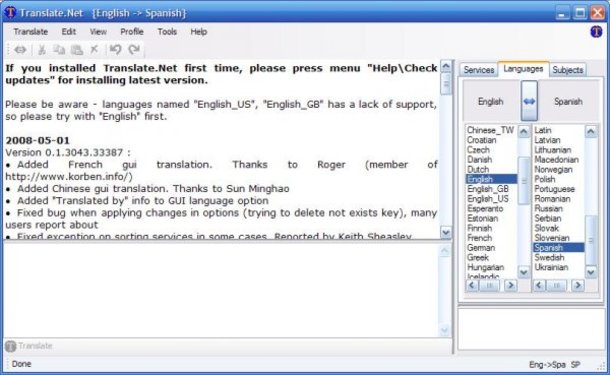
Task: Click the Delete X toolbar icon
Action: [x=94, y=49]
